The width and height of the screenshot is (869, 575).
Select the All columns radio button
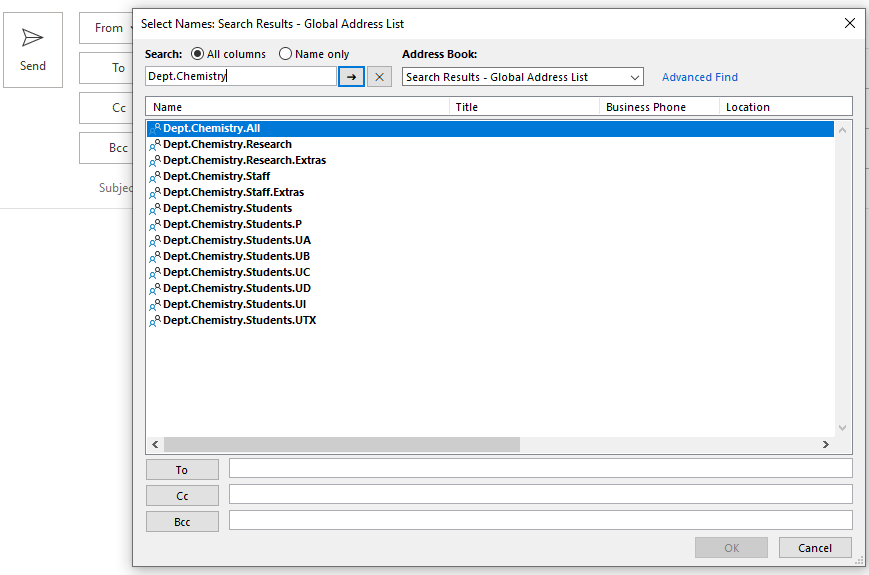click(x=197, y=54)
